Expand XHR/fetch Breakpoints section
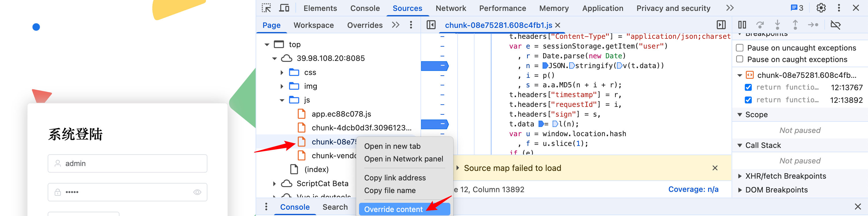This screenshot has width=868, height=216. pyautogui.click(x=740, y=176)
